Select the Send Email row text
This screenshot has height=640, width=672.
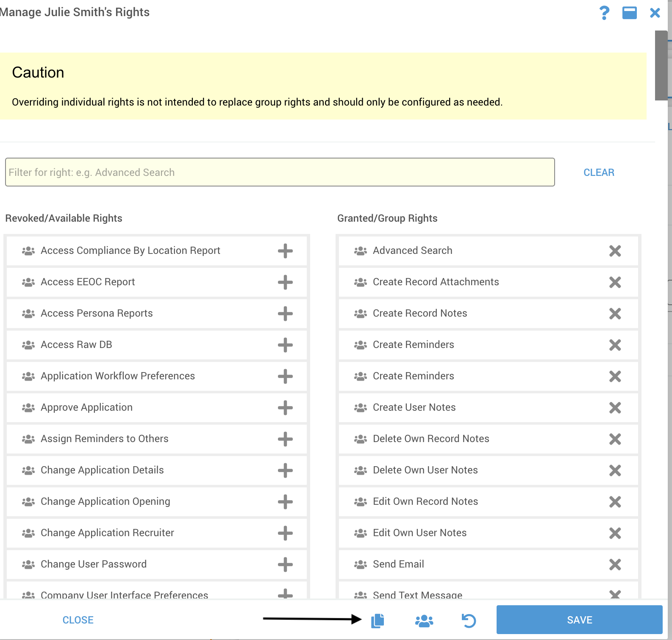(398, 564)
